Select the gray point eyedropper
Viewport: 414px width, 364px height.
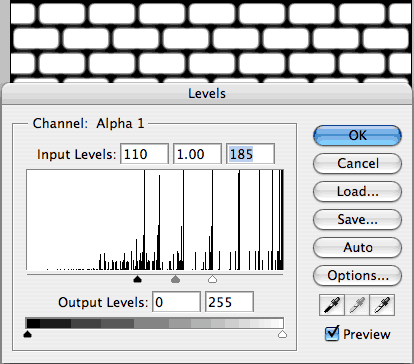pyautogui.click(x=357, y=305)
